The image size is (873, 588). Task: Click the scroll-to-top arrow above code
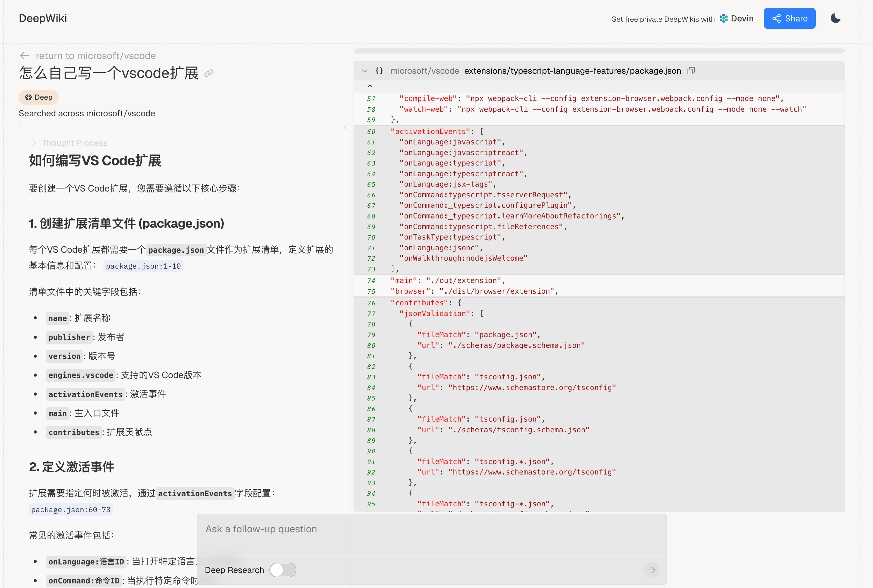coord(370,87)
